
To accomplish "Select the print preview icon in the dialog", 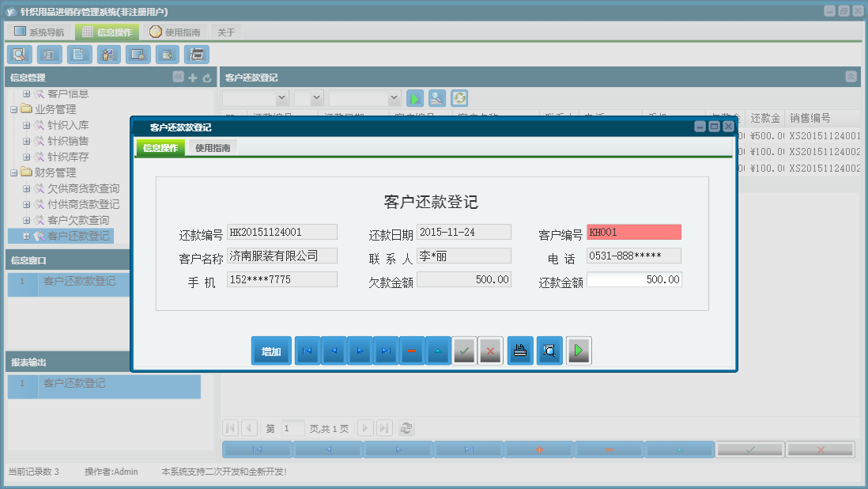I will tap(548, 350).
